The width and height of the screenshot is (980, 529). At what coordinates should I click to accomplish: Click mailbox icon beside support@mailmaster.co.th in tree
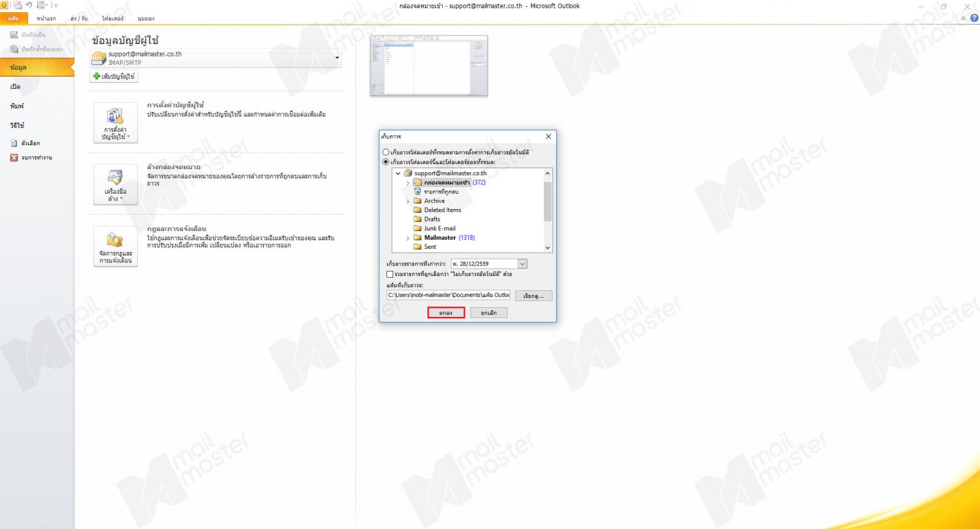pos(408,173)
